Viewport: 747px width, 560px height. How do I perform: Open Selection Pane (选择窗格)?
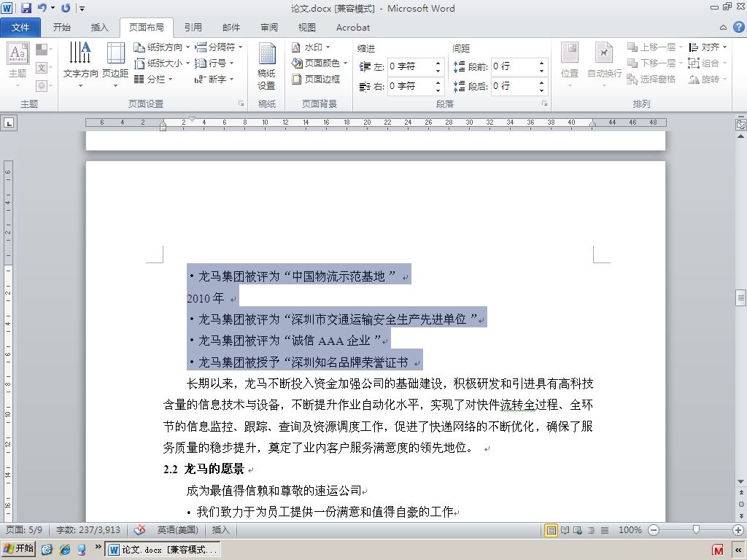coord(651,79)
